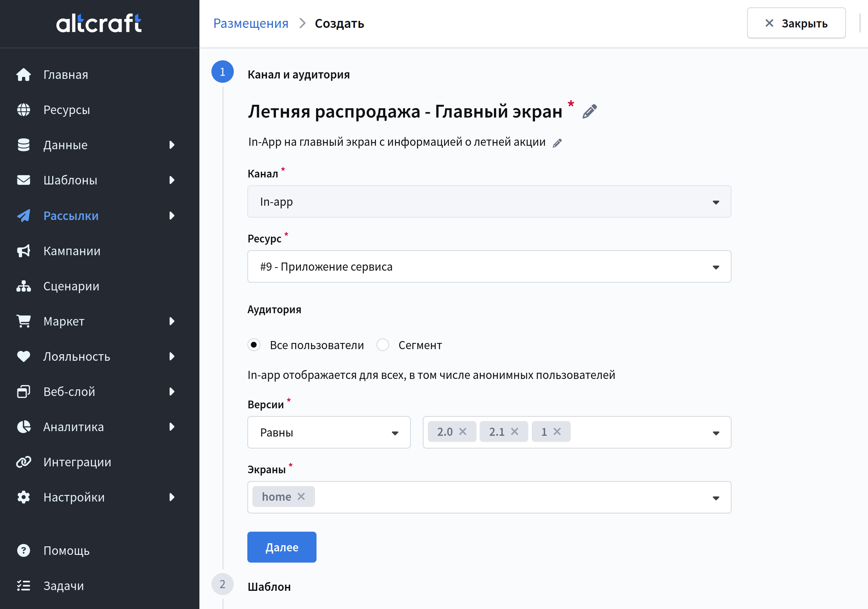Remove the home screen tag

(301, 496)
